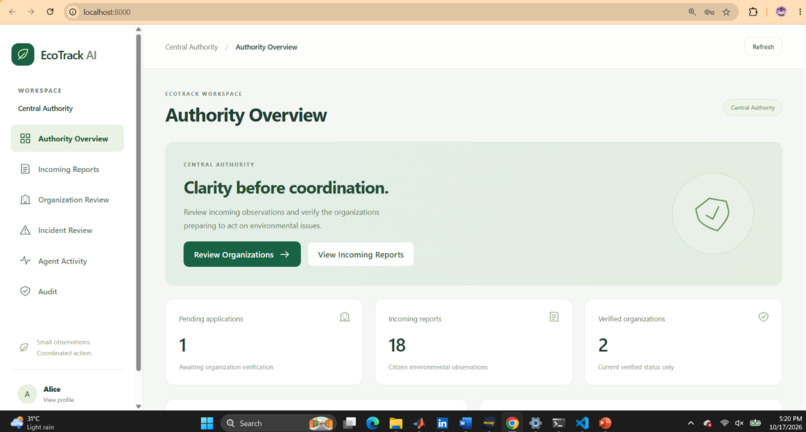Click the Refresh button at top right
The image size is (806, 432).
click(x=763, y=47)
